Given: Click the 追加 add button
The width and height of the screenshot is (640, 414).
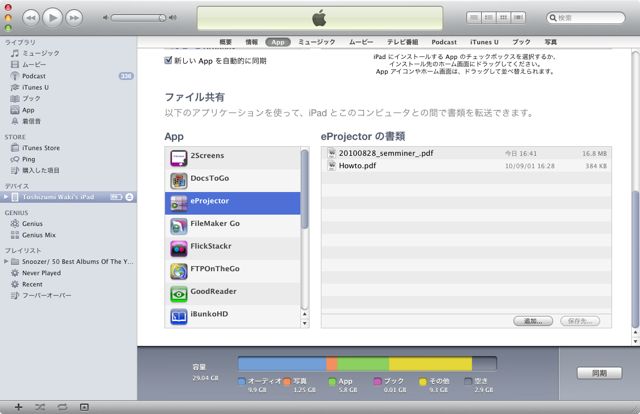Looking at the screenshot, I should click(x=533, y=321).
